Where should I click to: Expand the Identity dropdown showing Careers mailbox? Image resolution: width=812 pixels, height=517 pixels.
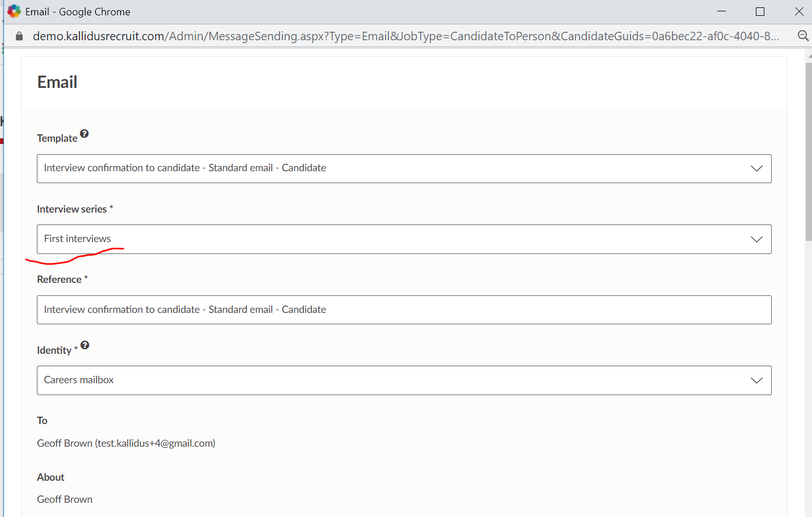tap(756, 380)
